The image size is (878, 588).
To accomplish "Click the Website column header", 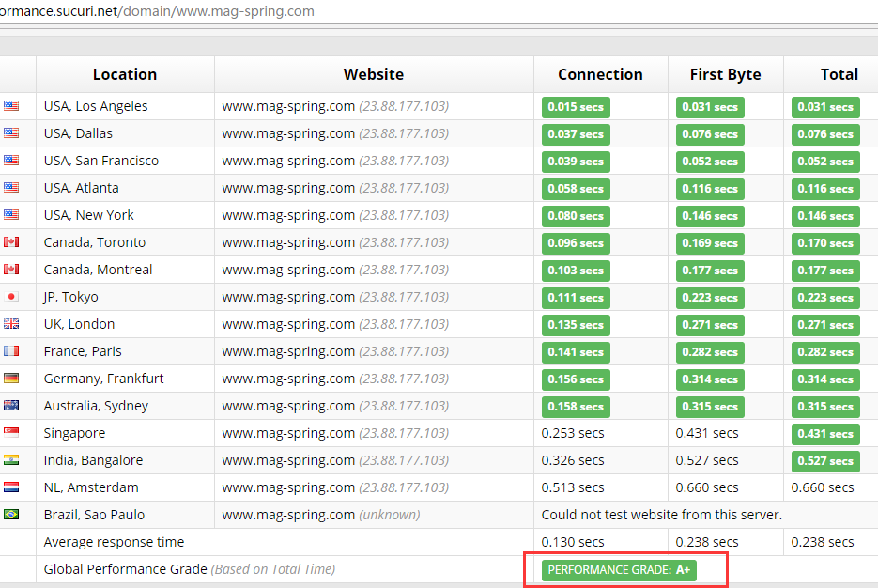I will point(374,74).
